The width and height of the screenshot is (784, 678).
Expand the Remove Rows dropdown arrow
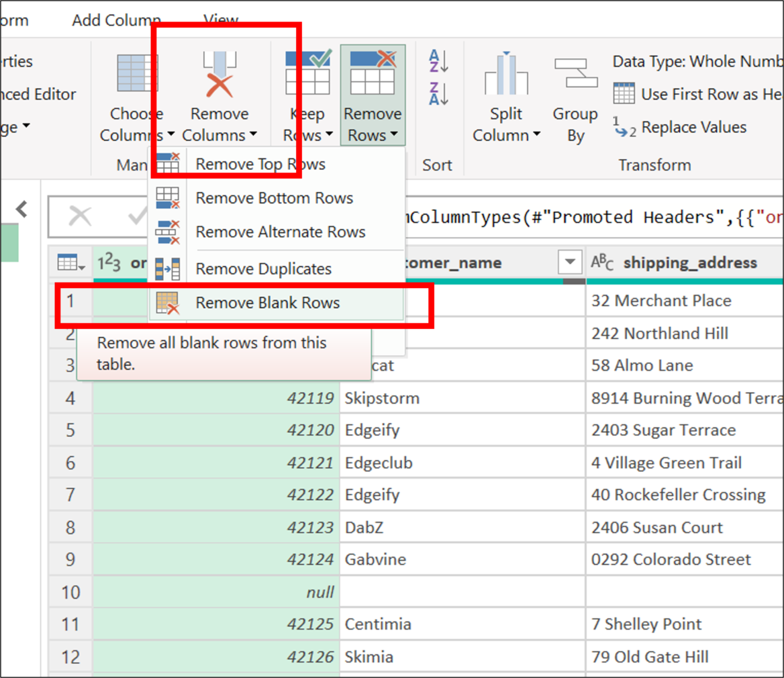tap(394, 135)
